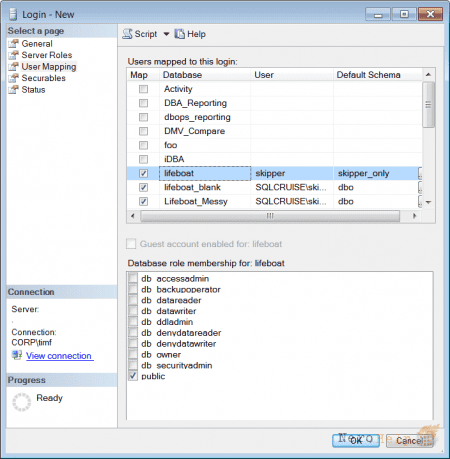The image size is (450, 459).
Task: Enable the db_ddladmin role
Action: 133,322
